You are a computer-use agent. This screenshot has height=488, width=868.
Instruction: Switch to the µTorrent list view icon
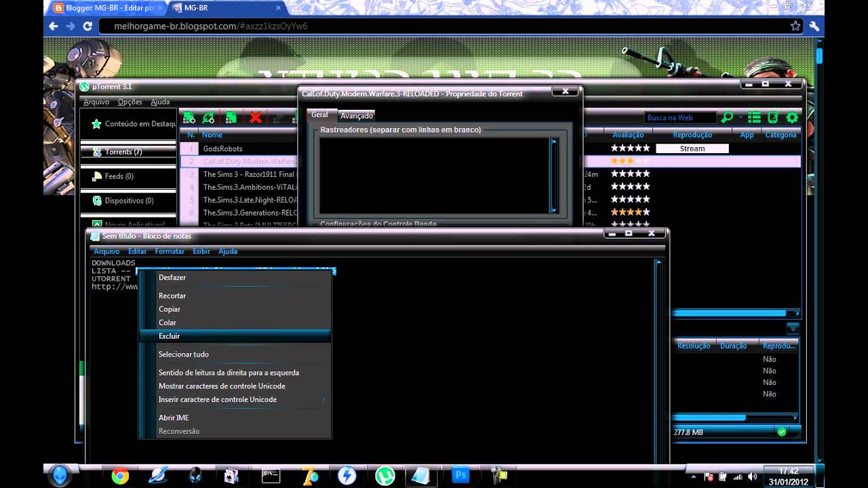pos(754,118)
